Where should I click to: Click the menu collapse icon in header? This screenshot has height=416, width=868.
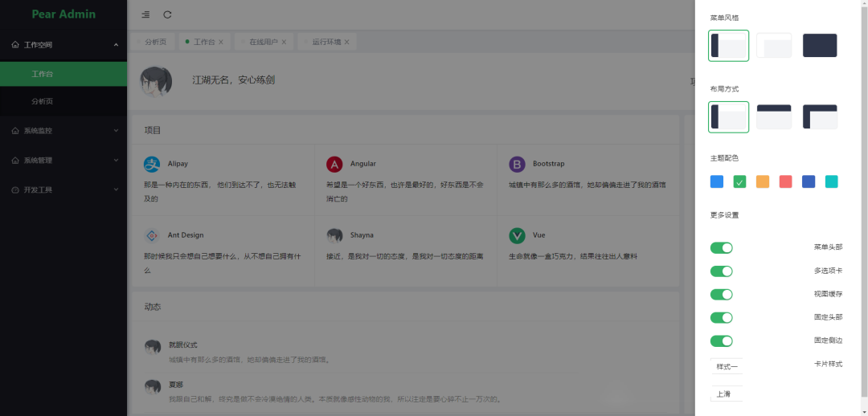point(145,14)
